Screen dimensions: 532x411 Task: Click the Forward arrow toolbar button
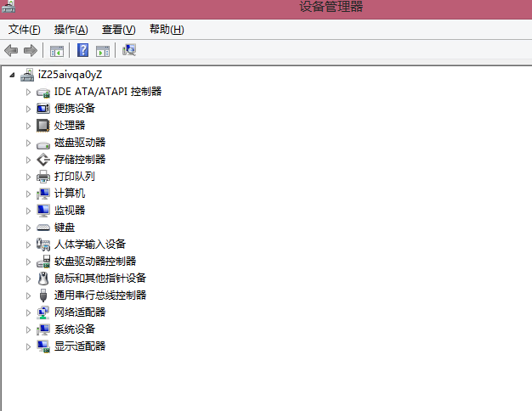[x=31, y=51]
